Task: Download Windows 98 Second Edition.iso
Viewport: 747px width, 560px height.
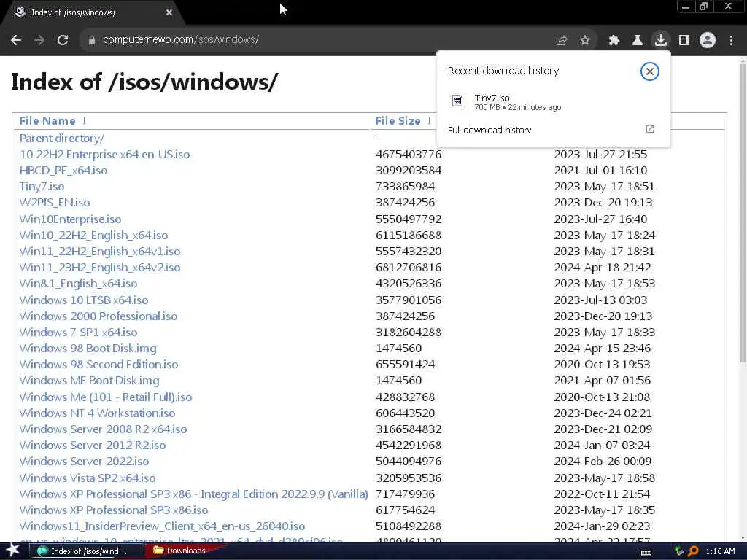Action: [x=98, y=365]
